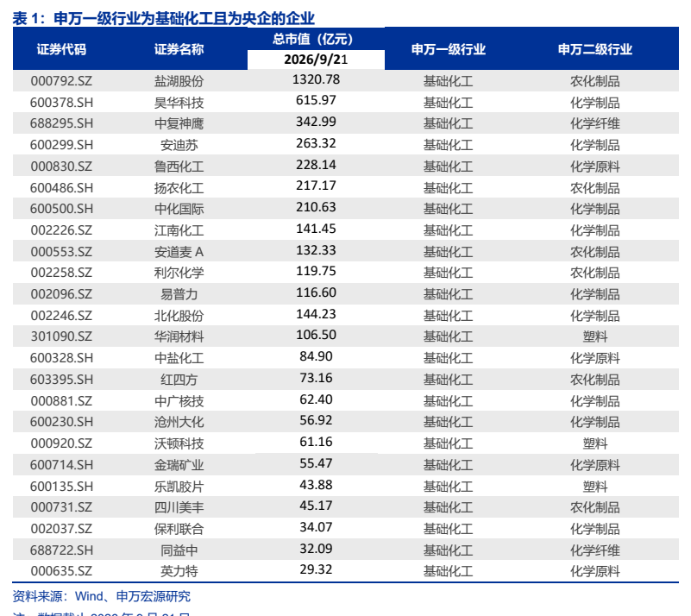Image resolution: width=691 pixels, height=616 pixels.
Task: Select the name 利尔化学
Action: click(x=179, y=273)
